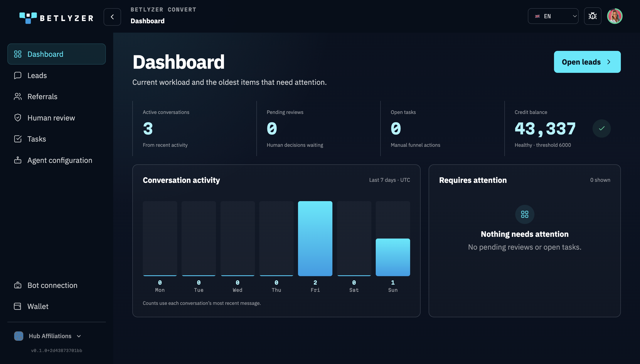Click 'Human decisions waiting' caption
The width and height of the screenshot is (640, 364).
pyautogui.click(x=295, y=145)
